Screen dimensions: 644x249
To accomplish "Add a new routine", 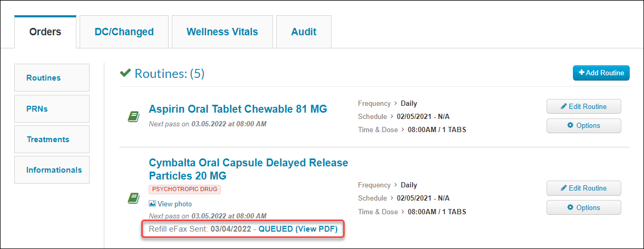I will [601, 73].
